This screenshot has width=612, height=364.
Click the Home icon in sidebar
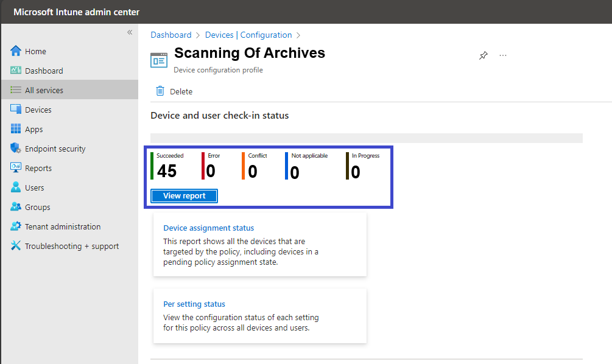tap(16, 51)
